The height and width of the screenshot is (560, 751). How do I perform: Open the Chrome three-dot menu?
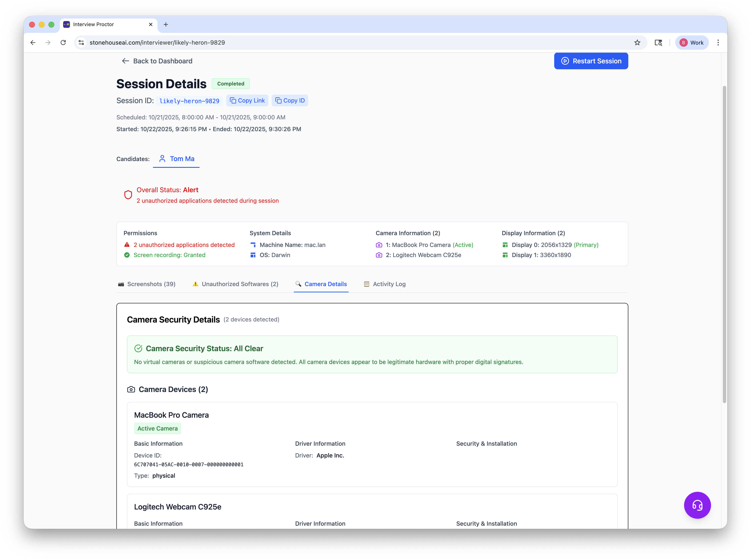718,43
